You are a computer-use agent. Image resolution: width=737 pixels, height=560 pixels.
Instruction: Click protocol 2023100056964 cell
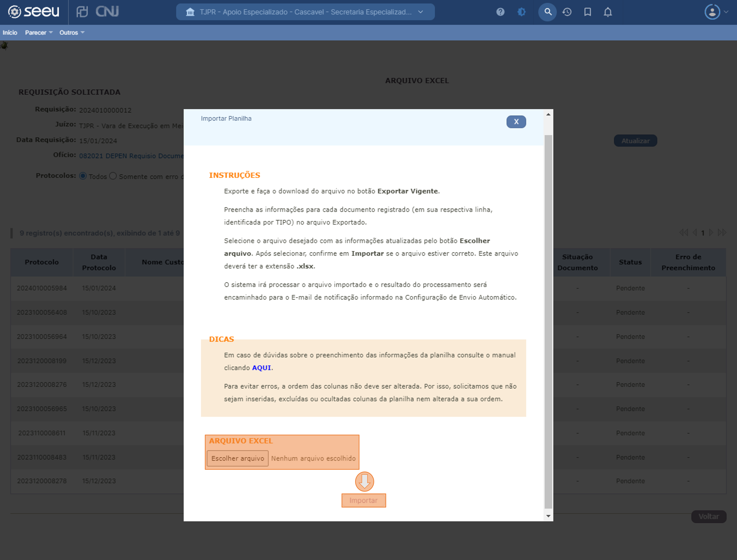click(x=42, y=337)
